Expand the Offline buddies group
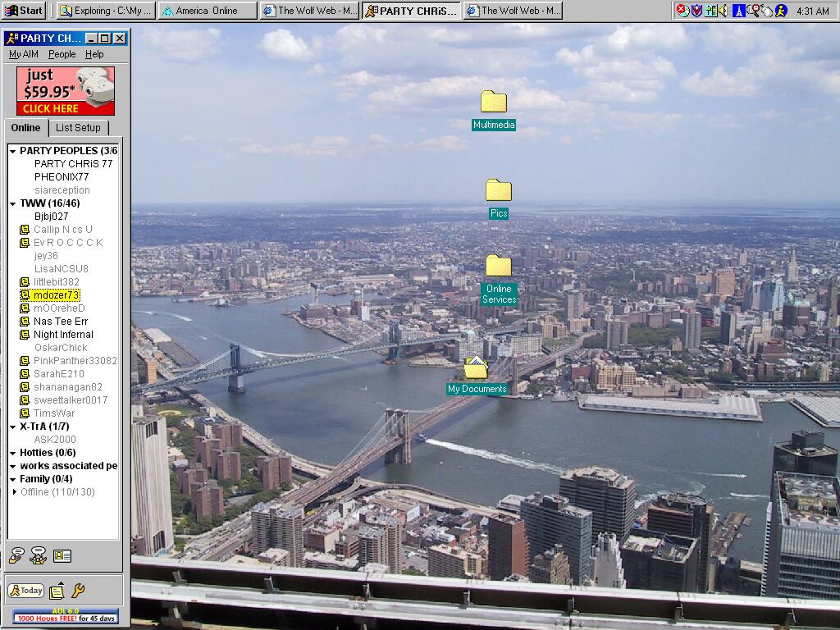The height and width of the screenshot is (630, 840). tap(14, 492)
